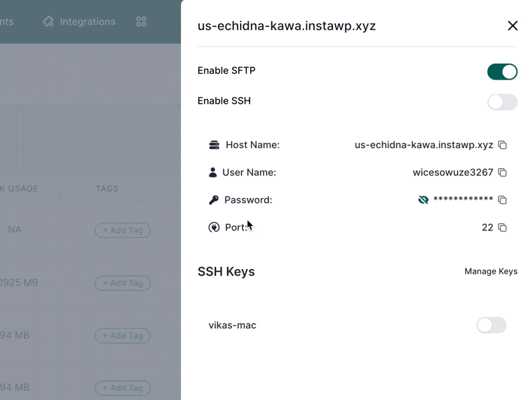Copy the User Name value

tap(503, 173)
